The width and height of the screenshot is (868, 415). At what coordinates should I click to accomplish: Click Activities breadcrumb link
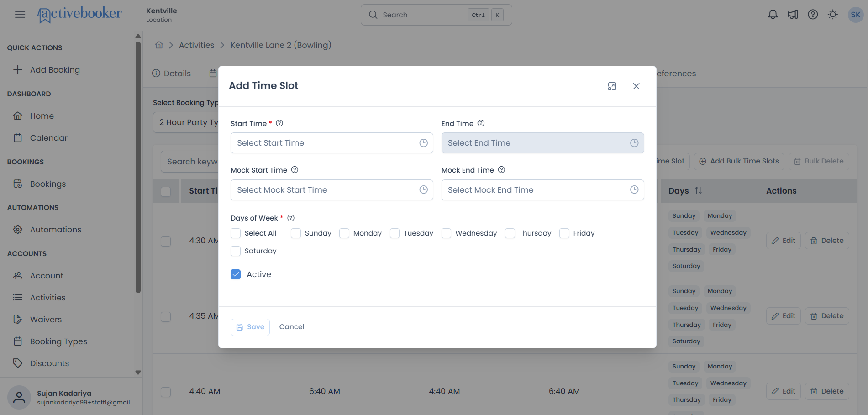197,45
